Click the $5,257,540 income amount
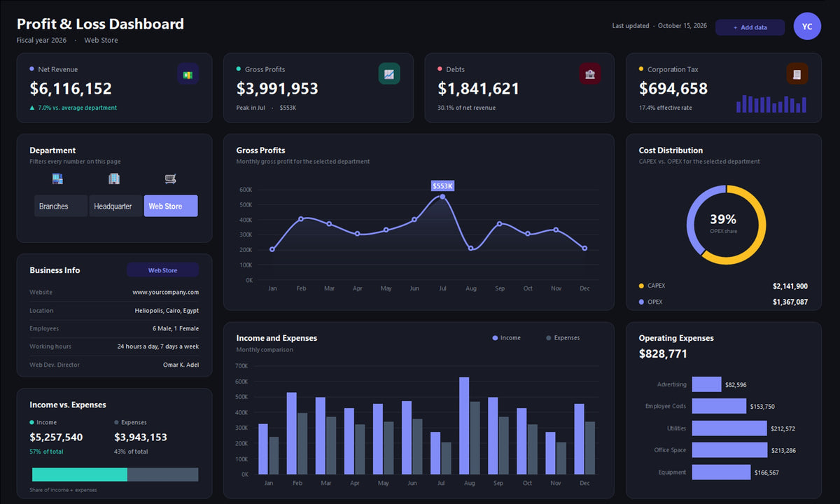Image resolution: width=840 pixels, height=504 pixels. (56, 437)
